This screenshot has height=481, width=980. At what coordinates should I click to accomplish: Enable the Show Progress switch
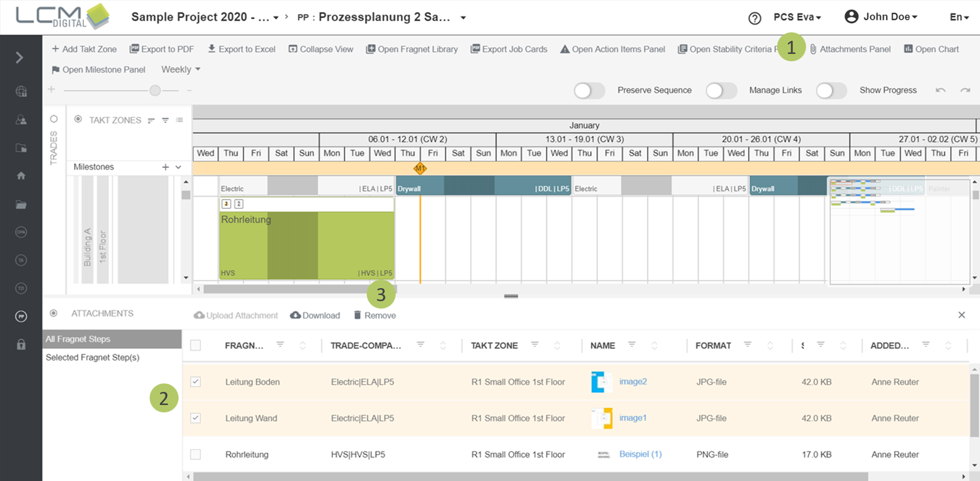coord(831,90)
